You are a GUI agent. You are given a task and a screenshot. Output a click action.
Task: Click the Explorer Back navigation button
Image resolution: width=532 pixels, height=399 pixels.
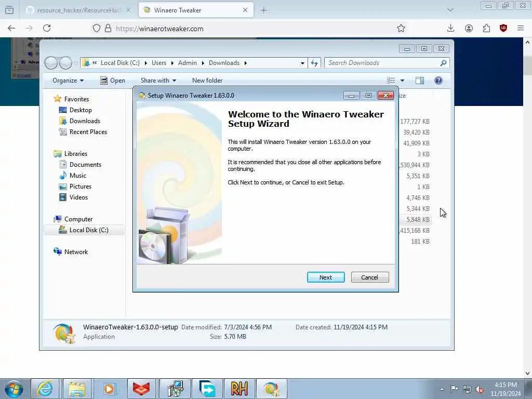tap(51, 63)
